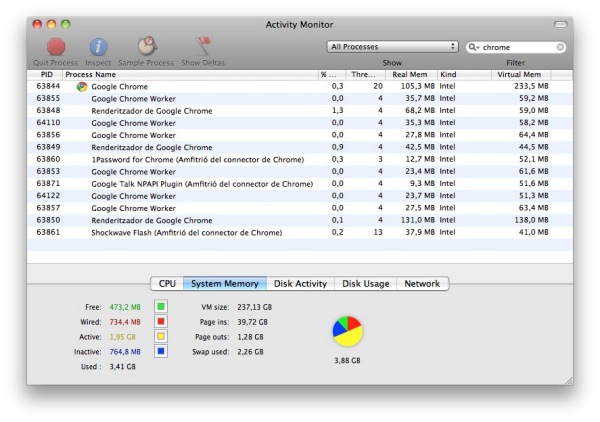This screenshot has width=600, height=422.
Task: Click the 131,0 MB real memory value
Action: (x=417, y=220)
